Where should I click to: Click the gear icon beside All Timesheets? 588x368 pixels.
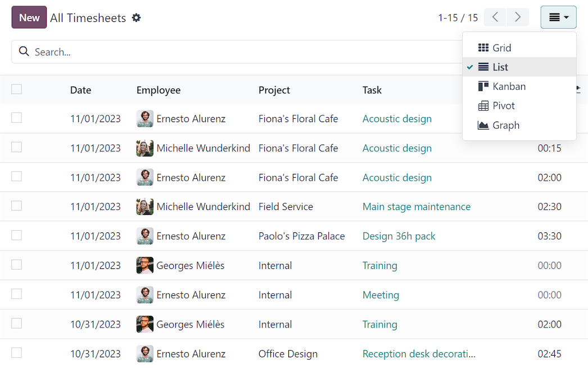[x=136, y=17]
